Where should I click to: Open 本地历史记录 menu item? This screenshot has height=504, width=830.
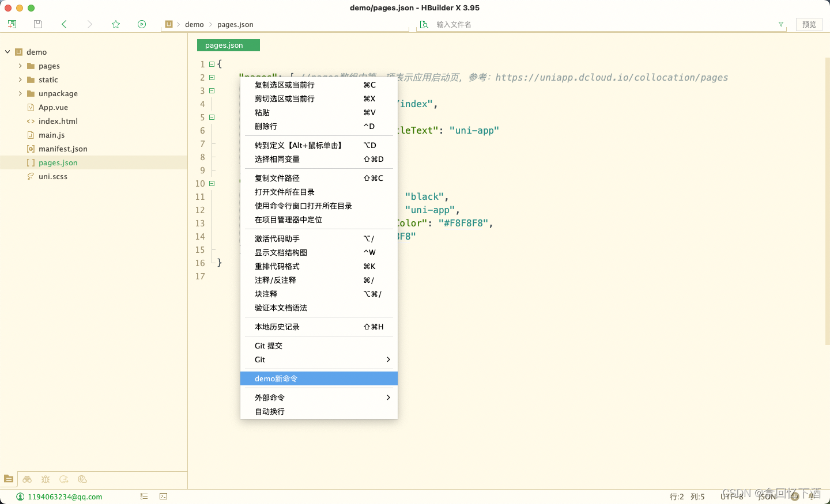319,327
